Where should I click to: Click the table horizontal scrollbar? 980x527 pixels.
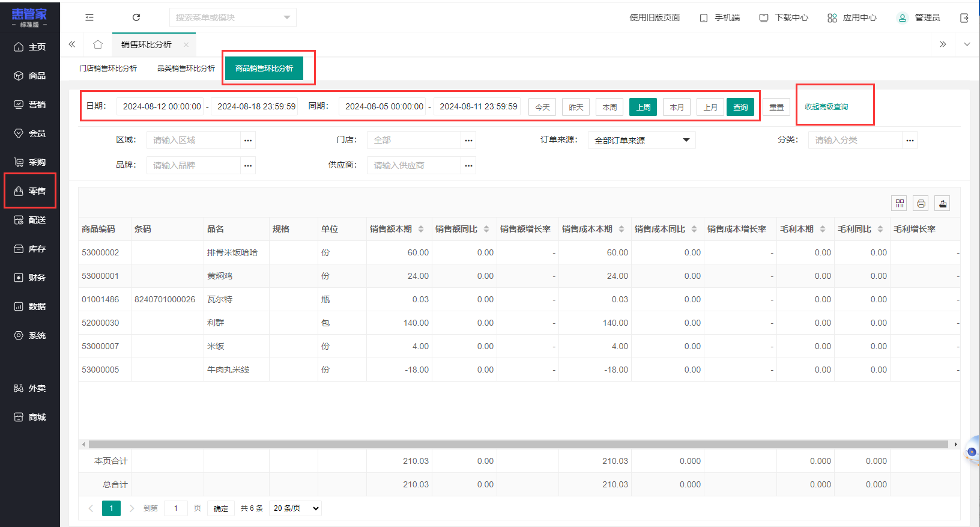tap(518, 445)
